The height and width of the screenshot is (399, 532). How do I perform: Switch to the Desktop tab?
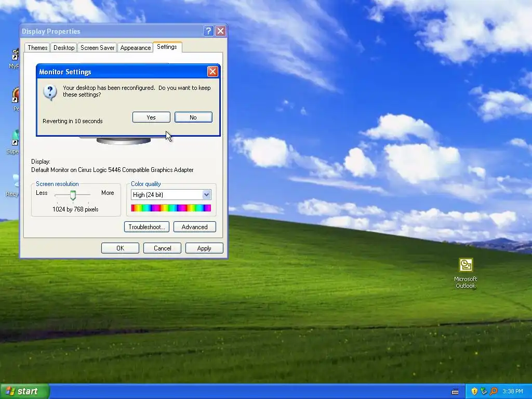[x=64, y=48]
